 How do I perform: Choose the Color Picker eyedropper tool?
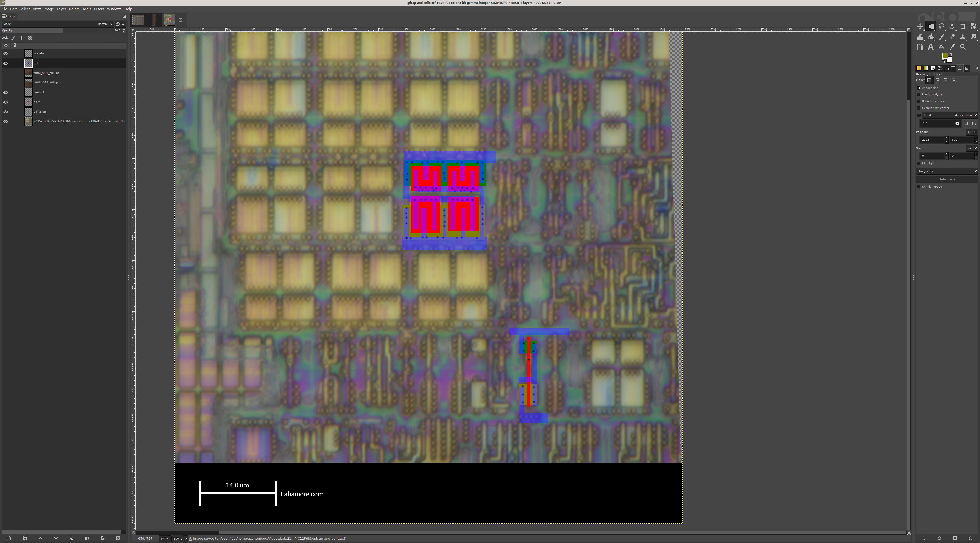952,47
